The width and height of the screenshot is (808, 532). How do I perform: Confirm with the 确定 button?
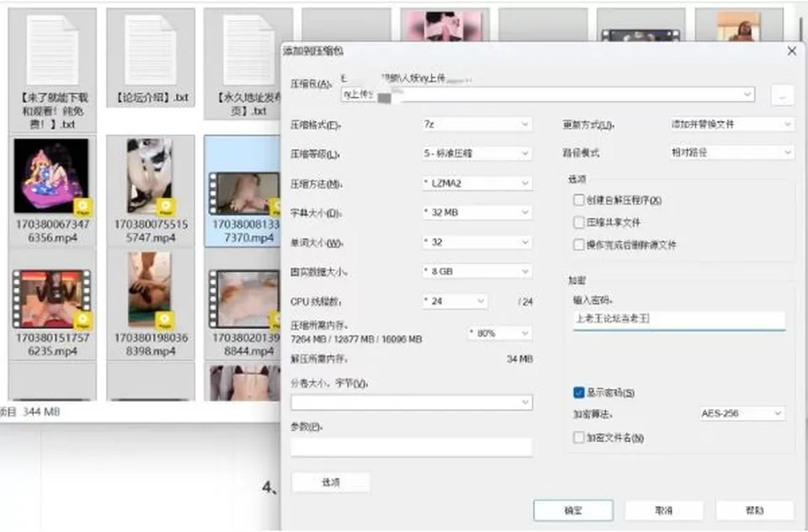[x=573, y=510]
